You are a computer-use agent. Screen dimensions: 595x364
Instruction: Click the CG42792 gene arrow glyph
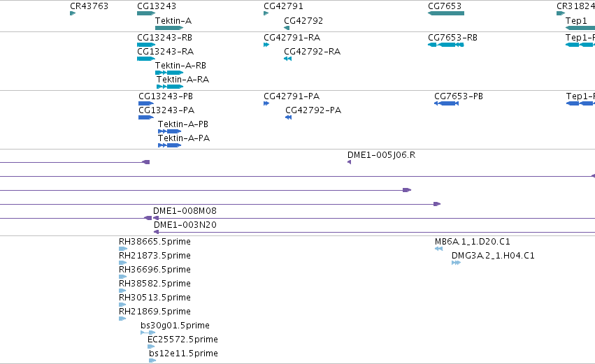pos(287,28)
